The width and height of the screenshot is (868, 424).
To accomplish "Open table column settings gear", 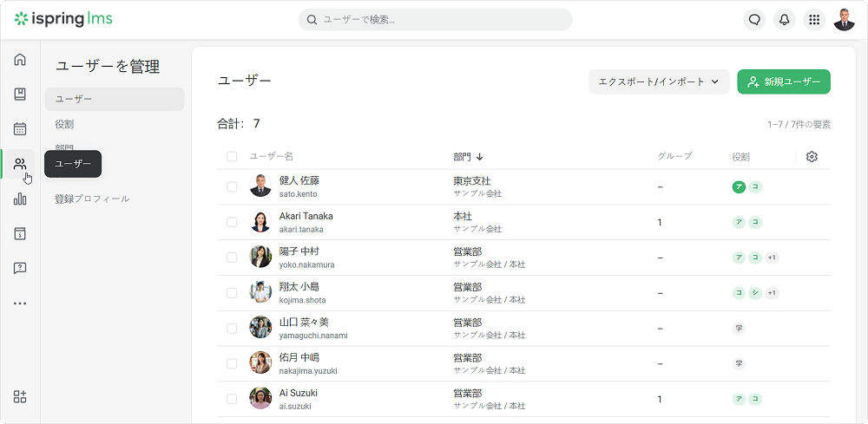I will (x=812, y=157).
